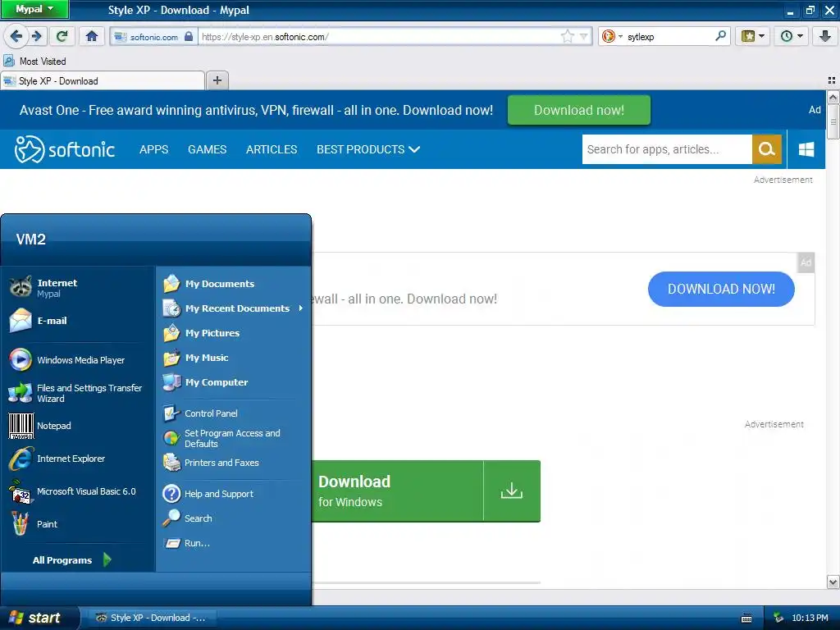Screen dimensions: 840x630
Task: Click the page scrollbar up arrow
Action: tap(833, 98)
